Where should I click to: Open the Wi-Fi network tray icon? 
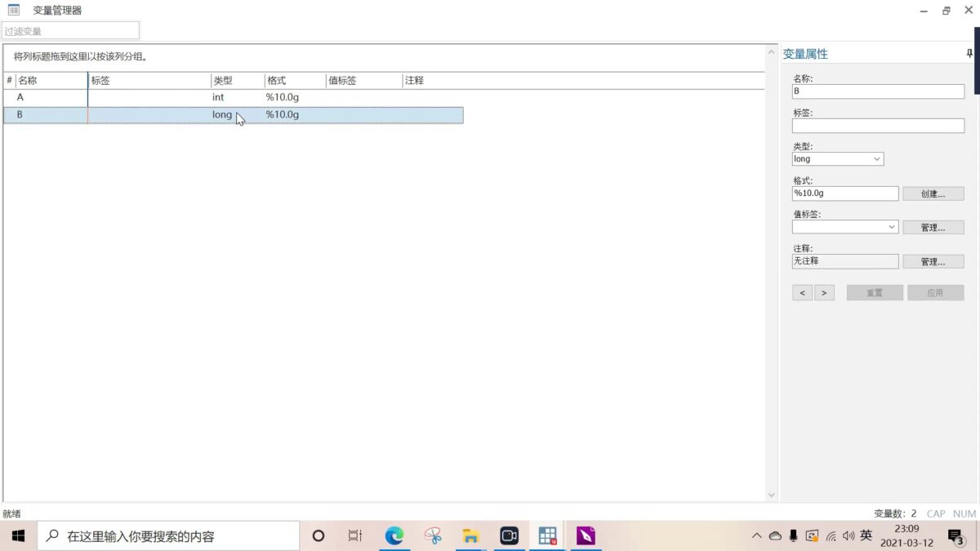coord(831,536)
